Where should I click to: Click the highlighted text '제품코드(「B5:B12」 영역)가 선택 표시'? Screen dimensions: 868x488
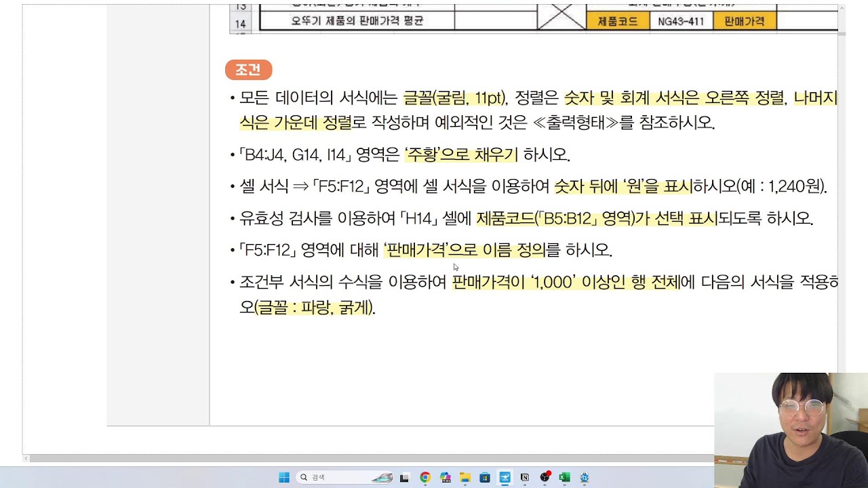coord(597,218)
